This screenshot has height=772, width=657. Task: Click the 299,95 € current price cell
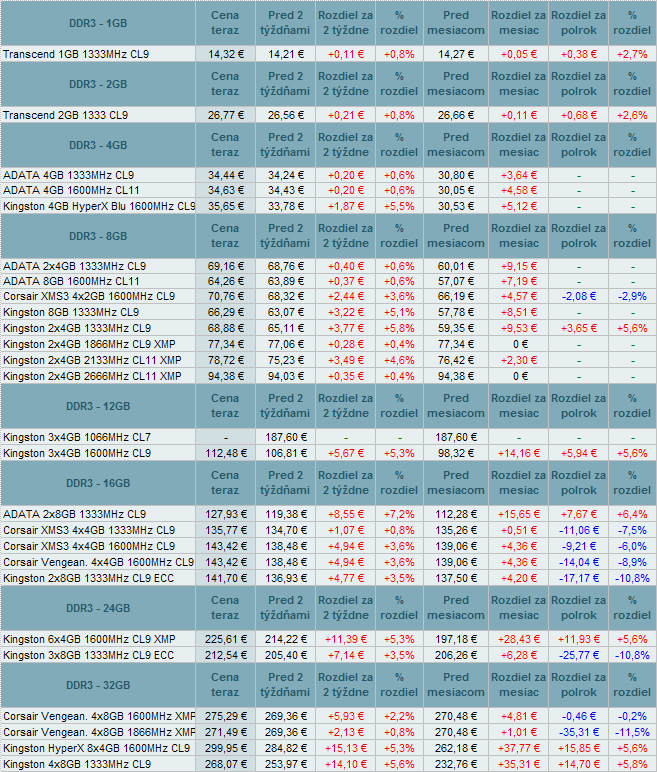pos(226,748)
